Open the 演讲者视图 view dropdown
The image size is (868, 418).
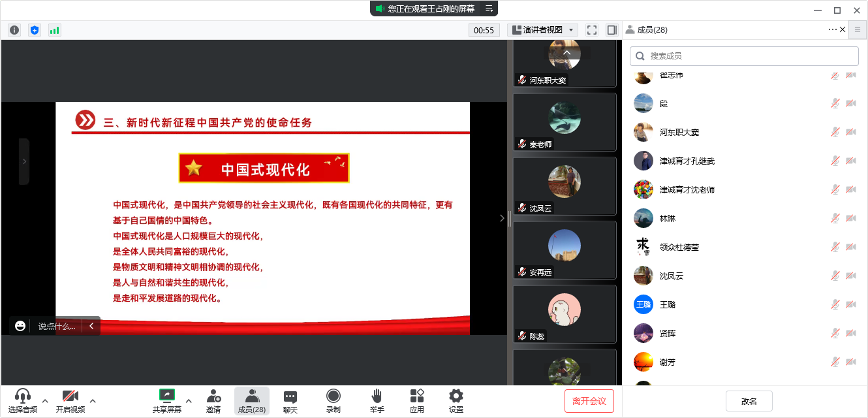(543, 30)
